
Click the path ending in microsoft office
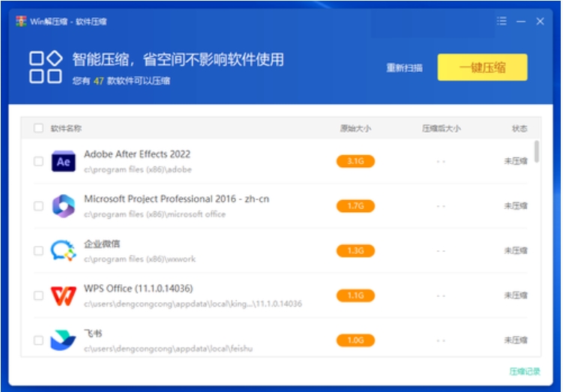tap(154, 214)
